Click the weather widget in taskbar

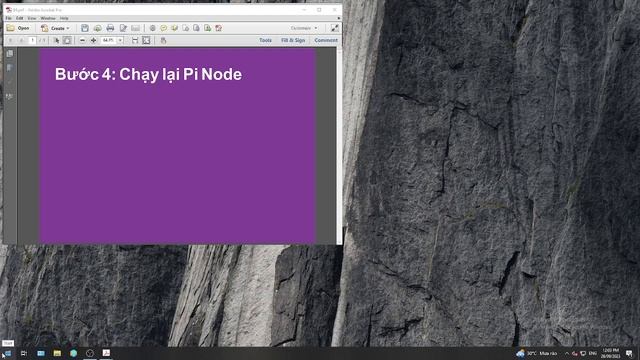pos(537,353)
